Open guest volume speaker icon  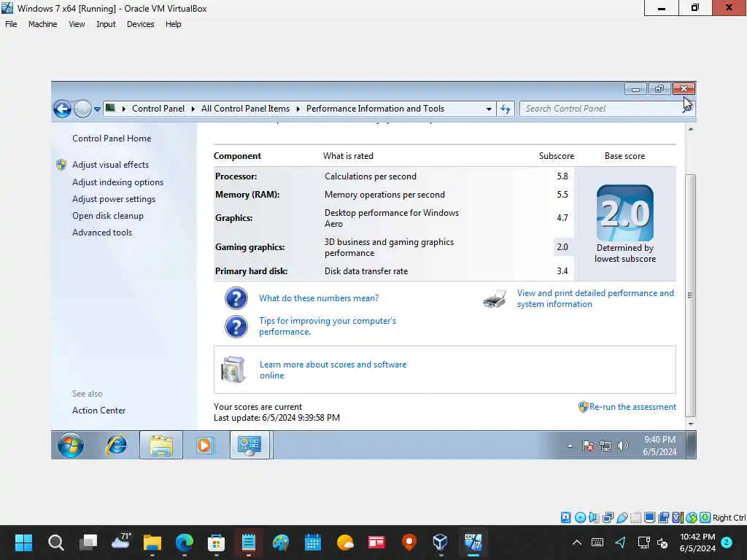pos(622,446)
